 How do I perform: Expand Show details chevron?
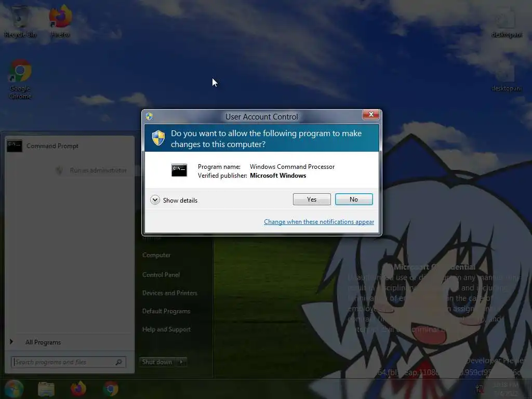[x=155, y=200]
